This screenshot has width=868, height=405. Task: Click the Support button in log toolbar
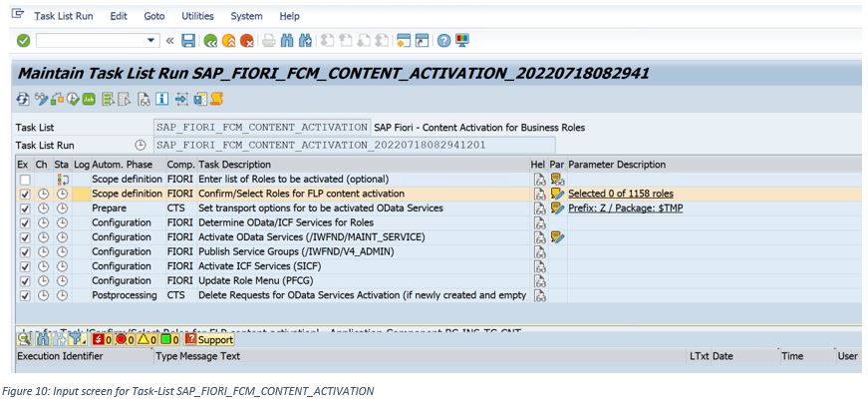coord(209,339)
